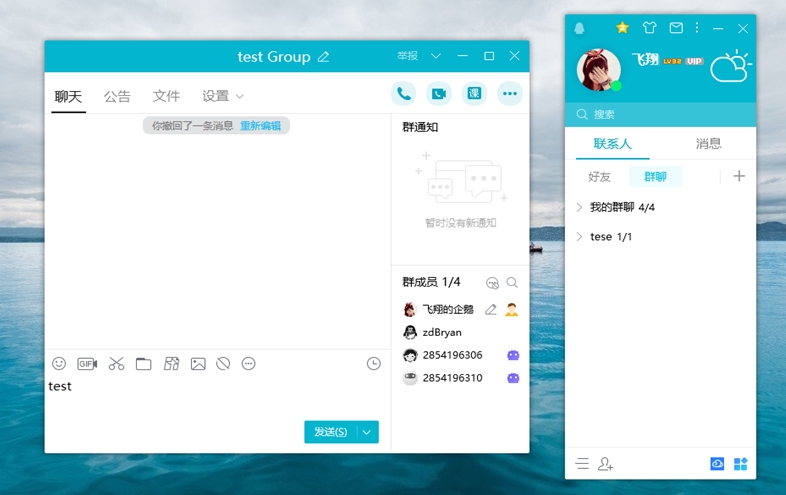This screenshot has height=495, width=786.
Task: Expand the 我的群聊 4/4 group list
Action: point(580,207)
